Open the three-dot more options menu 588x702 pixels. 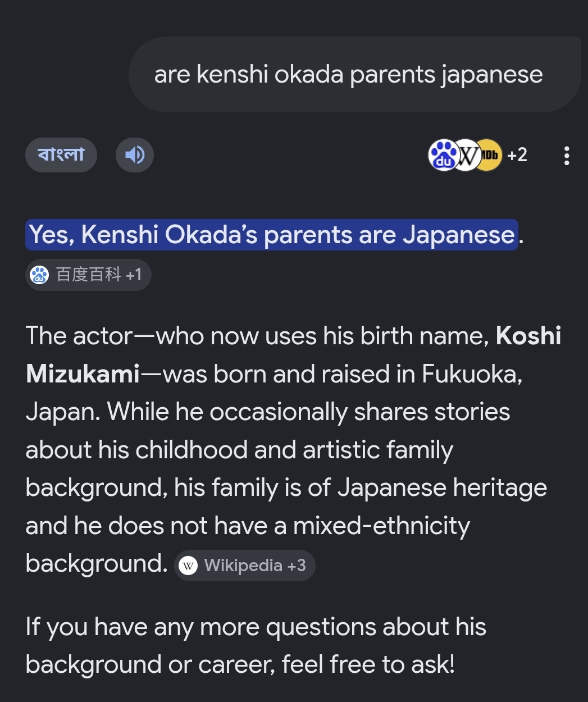coord(567,156)
